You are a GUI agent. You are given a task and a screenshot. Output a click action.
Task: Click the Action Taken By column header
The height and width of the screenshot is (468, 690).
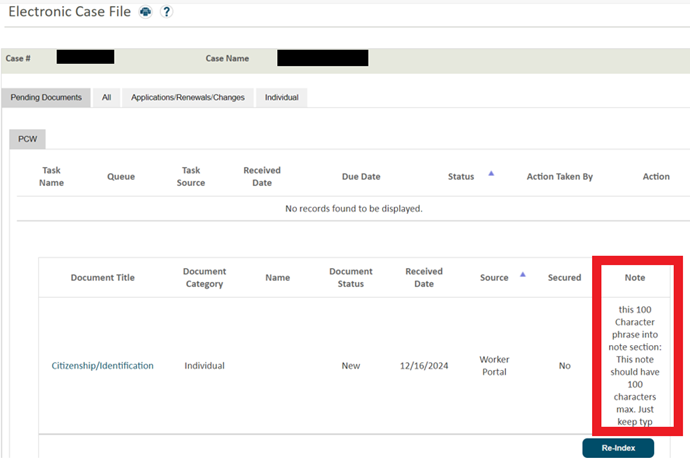560,176
